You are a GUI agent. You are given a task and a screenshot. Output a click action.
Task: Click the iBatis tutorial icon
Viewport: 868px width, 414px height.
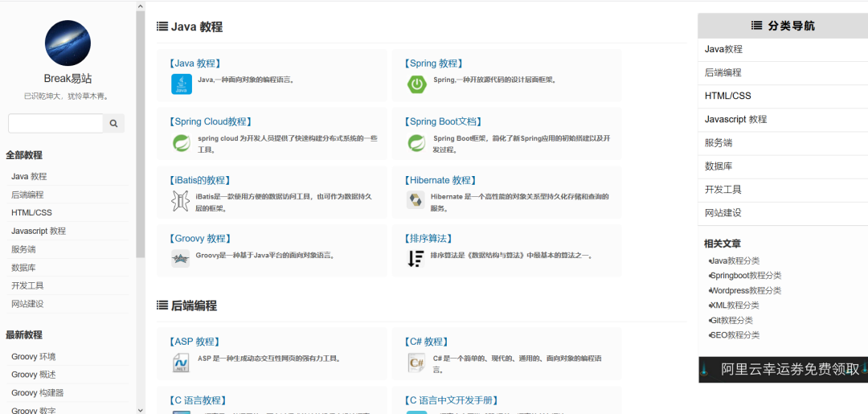click(x=181, y=201)
